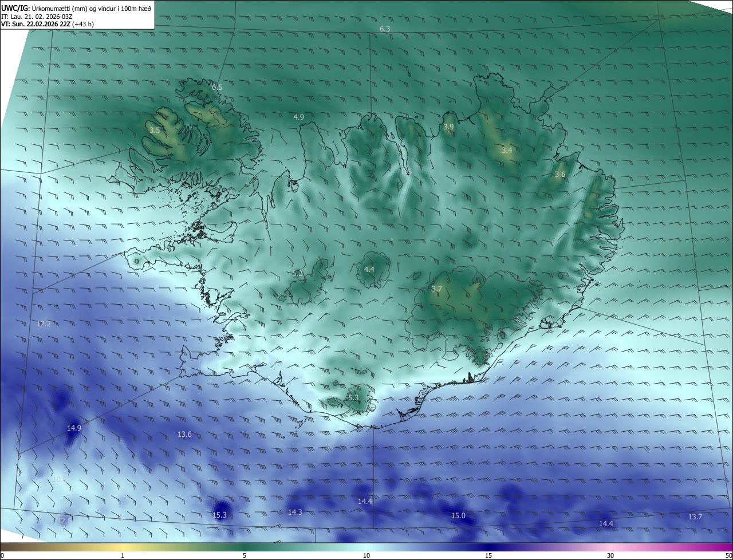Viewport: 733px width, 560px height.
Task: Click the '6.5' value over the Westfjords
Action: pos(217,87)
